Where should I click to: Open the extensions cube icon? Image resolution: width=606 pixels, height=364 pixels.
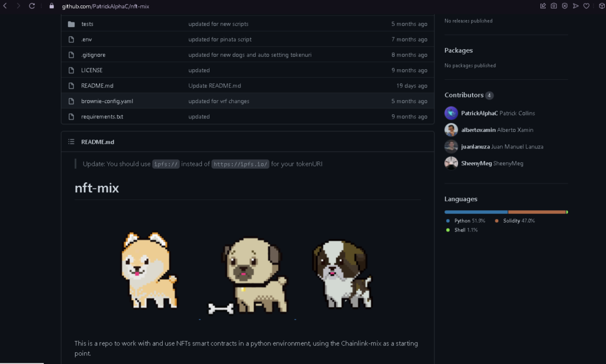pyautogui.click(x=602, y=6)
